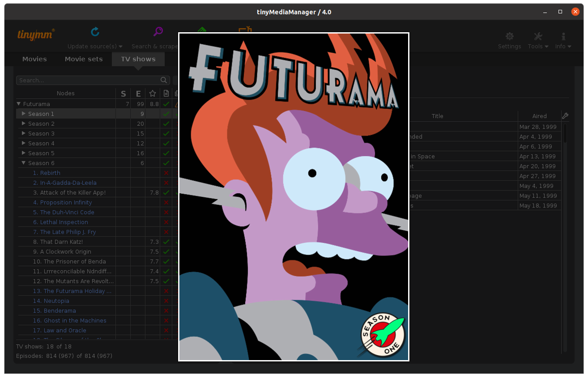Click the Update sources refresh icon
This screenshot has width=588, height=378.
95,32
